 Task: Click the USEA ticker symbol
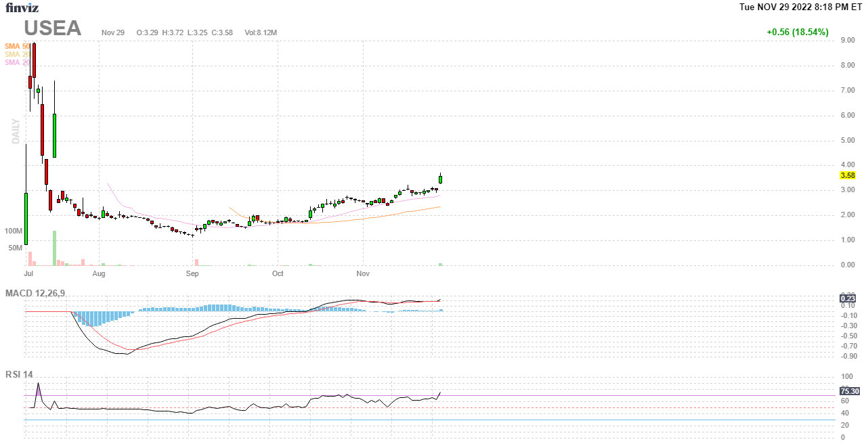[53, 28]
